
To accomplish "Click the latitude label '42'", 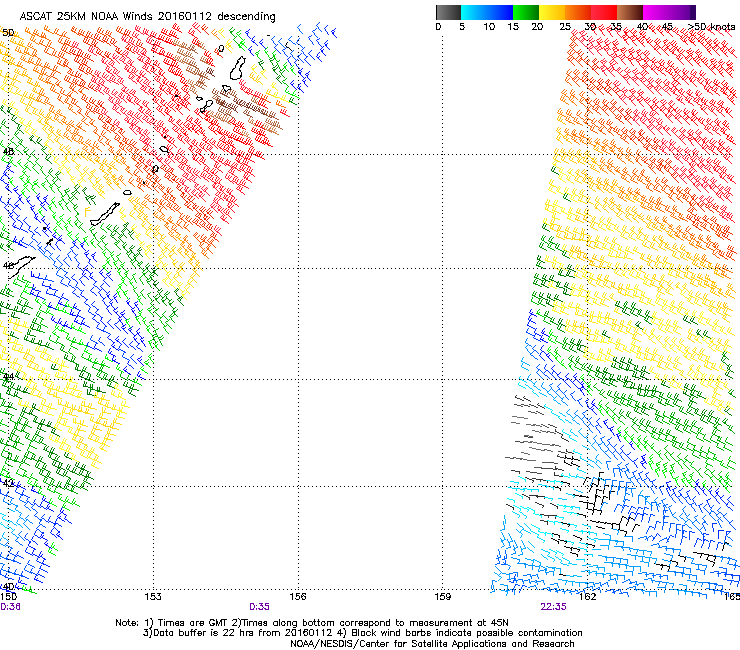I will [x=8, y=483].
